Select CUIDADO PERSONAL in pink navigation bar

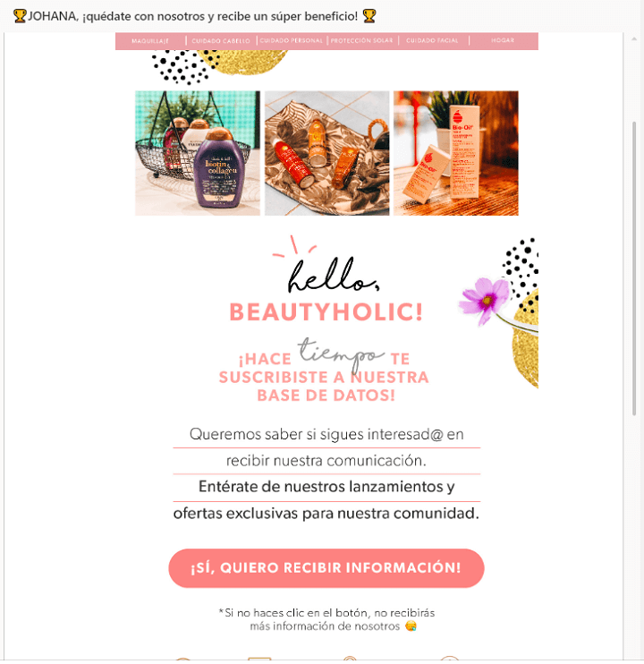291,40
